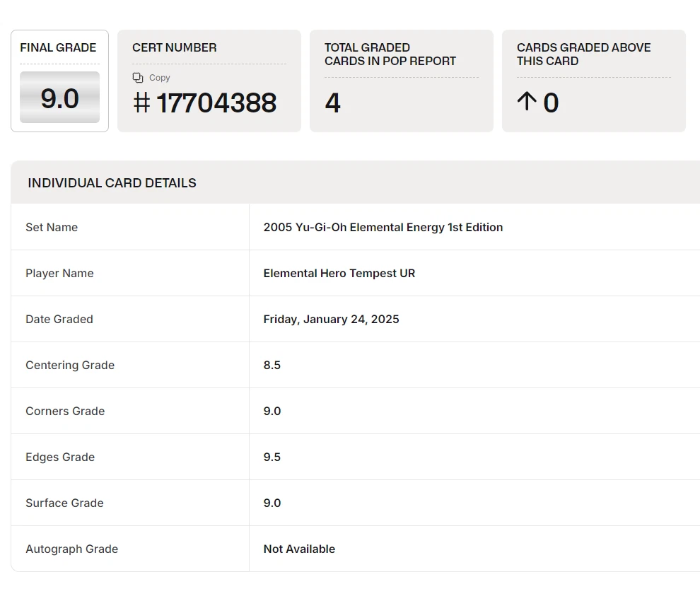Click the hash symbol before the cert number
The width and height of the screenshot is (700, 601).
point(142,103)
